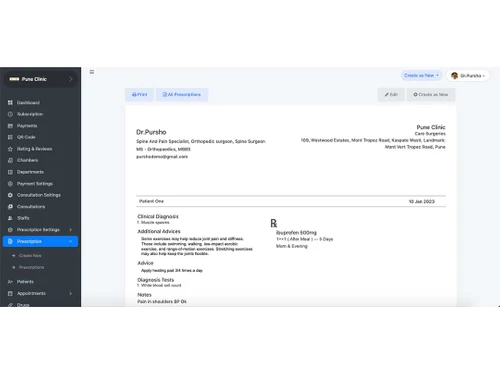Image resolution: width=500 pixels, height=375 pixels.
Task: Click the Patient One name
Action: click(151, 201)
